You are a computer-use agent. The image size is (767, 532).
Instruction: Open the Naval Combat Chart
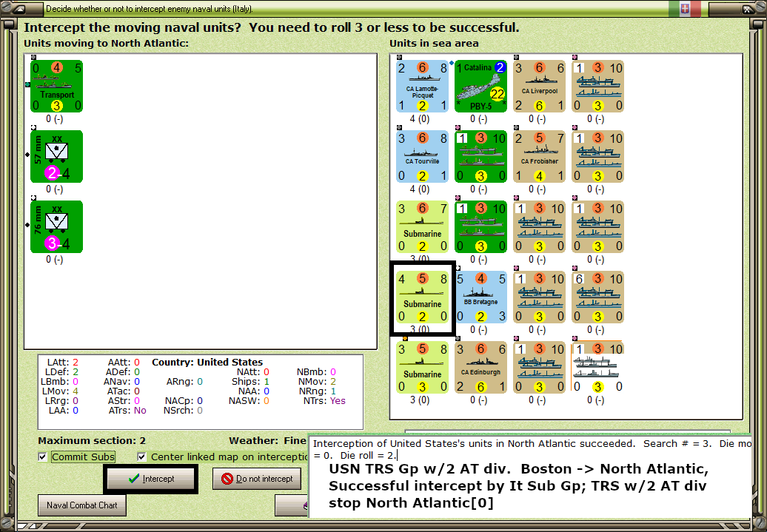coord(81,505)
